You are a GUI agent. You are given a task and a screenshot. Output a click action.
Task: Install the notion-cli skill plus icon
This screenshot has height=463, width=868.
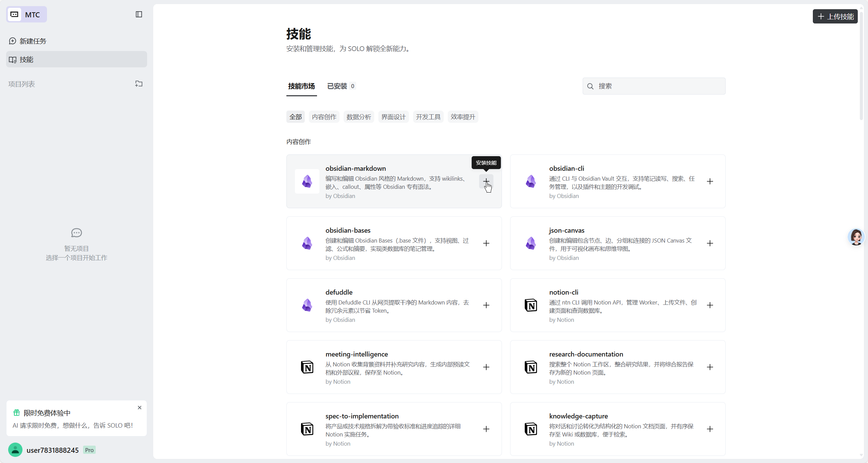710,305
